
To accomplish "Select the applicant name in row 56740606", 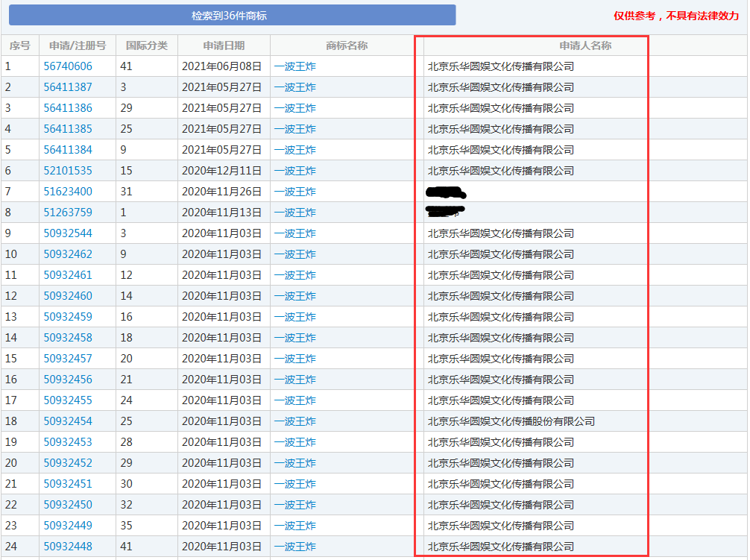I will point(501,66).
